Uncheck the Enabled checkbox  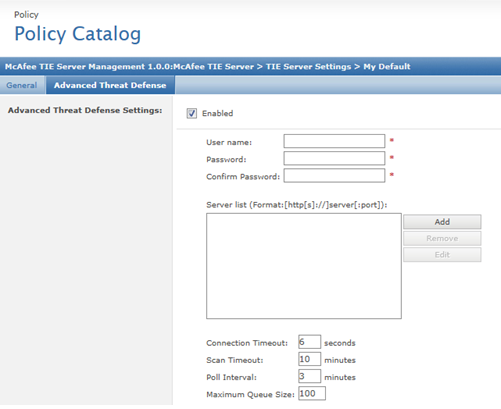pyautogui.click(x=192, y=113)
